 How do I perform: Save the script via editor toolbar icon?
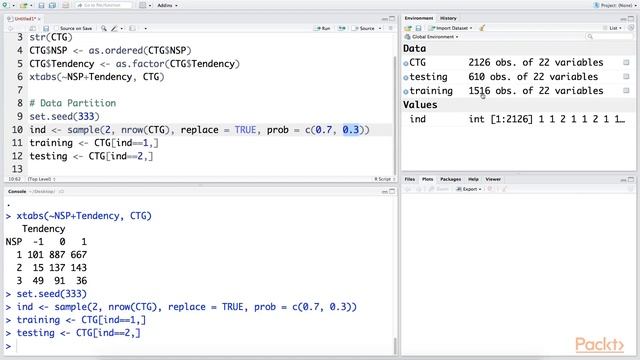(46, 28)
